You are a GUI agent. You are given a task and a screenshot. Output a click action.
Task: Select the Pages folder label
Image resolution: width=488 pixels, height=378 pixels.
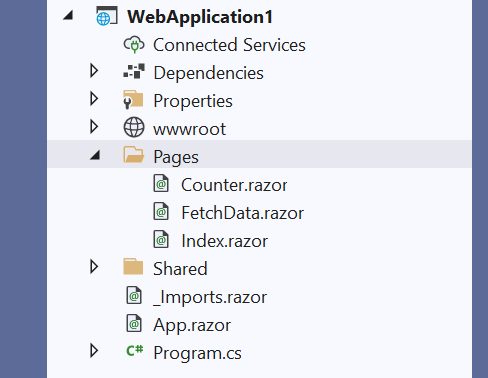[x=176, y=157]
